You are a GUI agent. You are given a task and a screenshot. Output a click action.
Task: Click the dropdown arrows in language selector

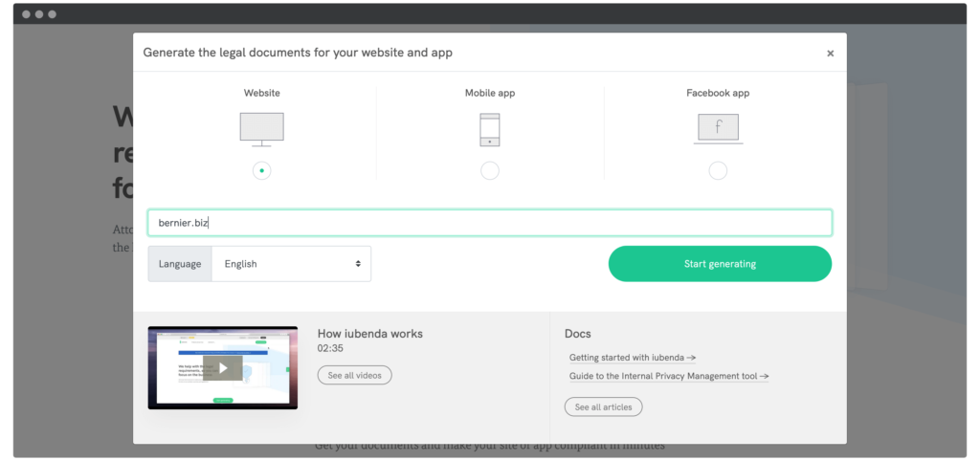pos(358,264)
